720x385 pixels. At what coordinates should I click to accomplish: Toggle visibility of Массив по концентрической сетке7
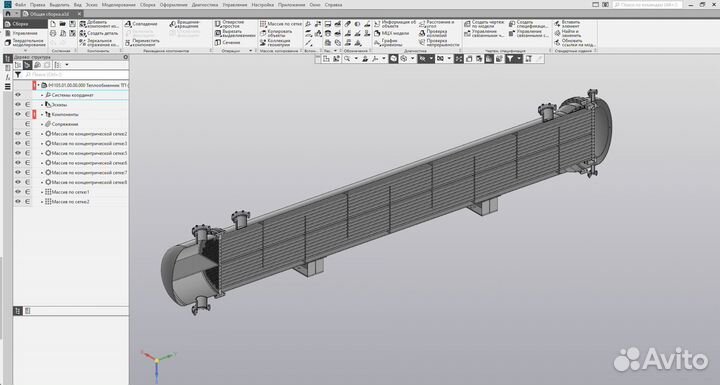tap(18, 172)
